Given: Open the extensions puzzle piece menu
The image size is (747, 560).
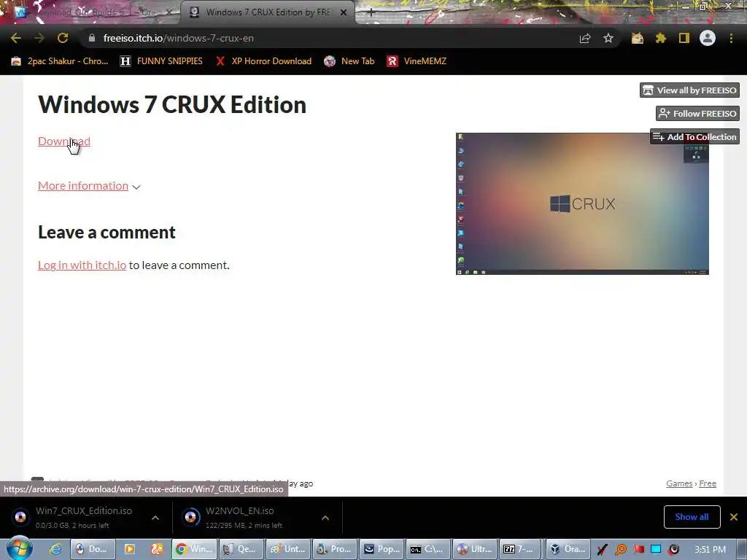Looking at the screenshot, I should (x=660, y=38).
